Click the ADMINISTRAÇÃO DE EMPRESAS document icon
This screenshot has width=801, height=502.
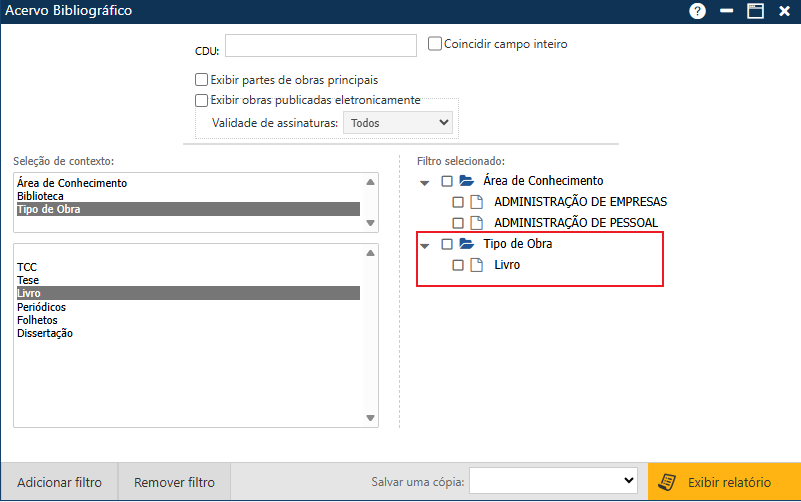[478, 202]
